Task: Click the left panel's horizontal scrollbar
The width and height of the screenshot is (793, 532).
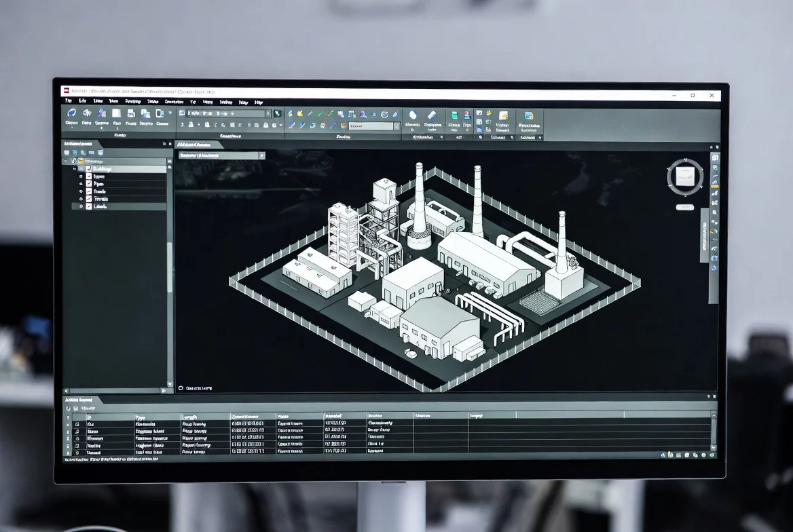Action: 116,390
